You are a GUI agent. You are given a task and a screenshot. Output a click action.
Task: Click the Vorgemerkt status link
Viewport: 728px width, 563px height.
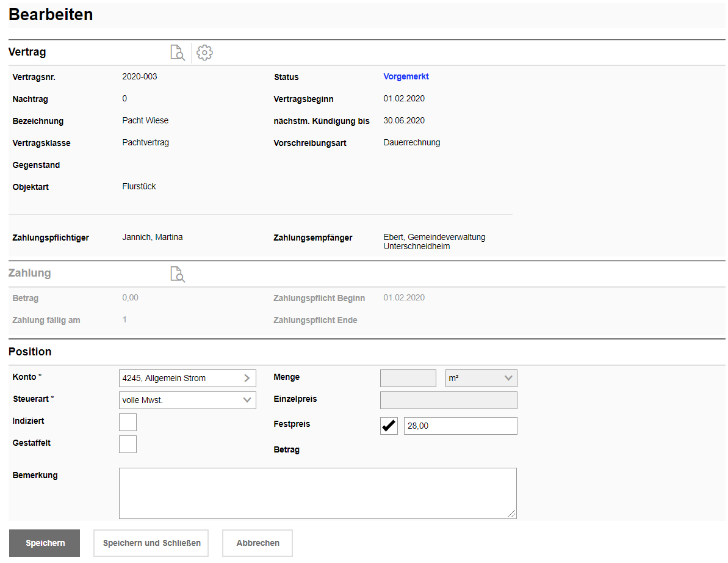(406, 76)
